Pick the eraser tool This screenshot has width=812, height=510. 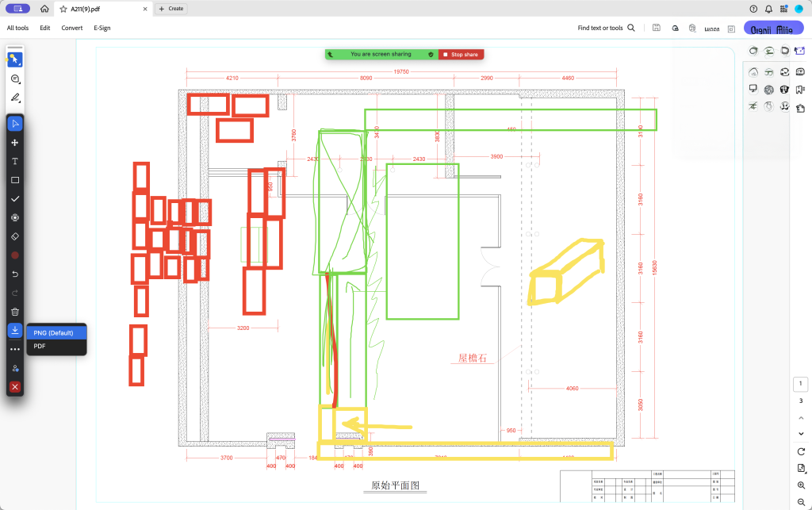14,236
